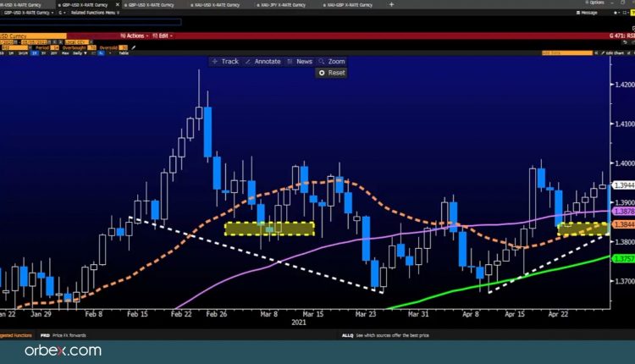Switch to the XAU-USD X-RATE Curncy tab
This screenshot has width=635, height=364.
tap(215, 5)
